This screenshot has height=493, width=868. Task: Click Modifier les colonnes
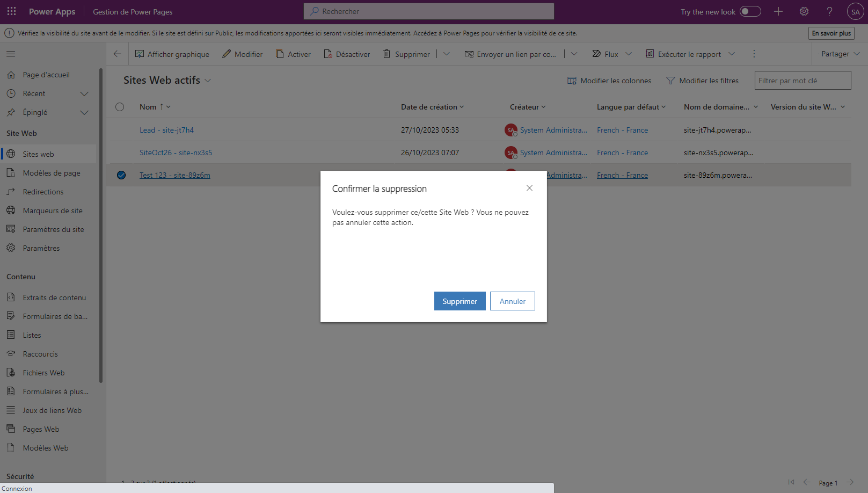(609, 81)
